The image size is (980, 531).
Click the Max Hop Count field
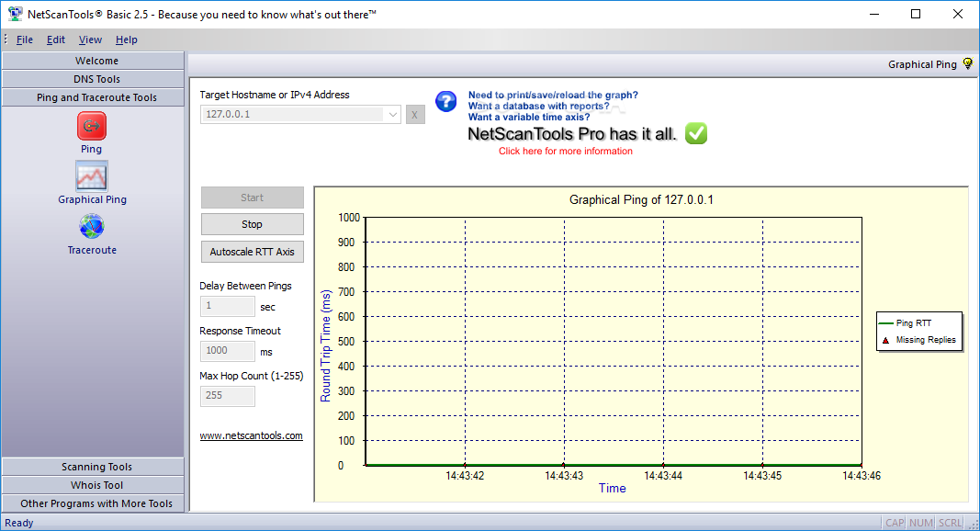click(228, 396)
